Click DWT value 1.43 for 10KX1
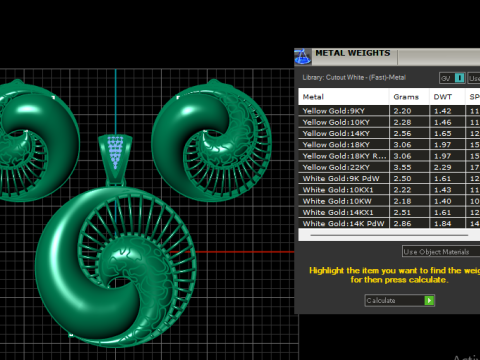 pos(443,190)
